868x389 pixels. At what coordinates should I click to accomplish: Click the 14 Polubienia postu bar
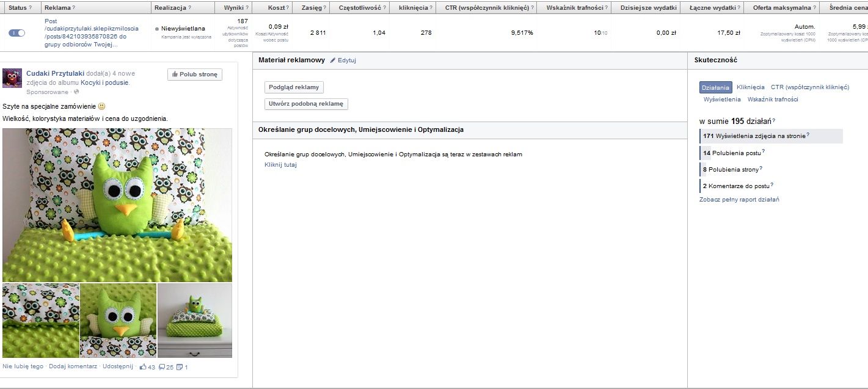(x=732, y=153)
